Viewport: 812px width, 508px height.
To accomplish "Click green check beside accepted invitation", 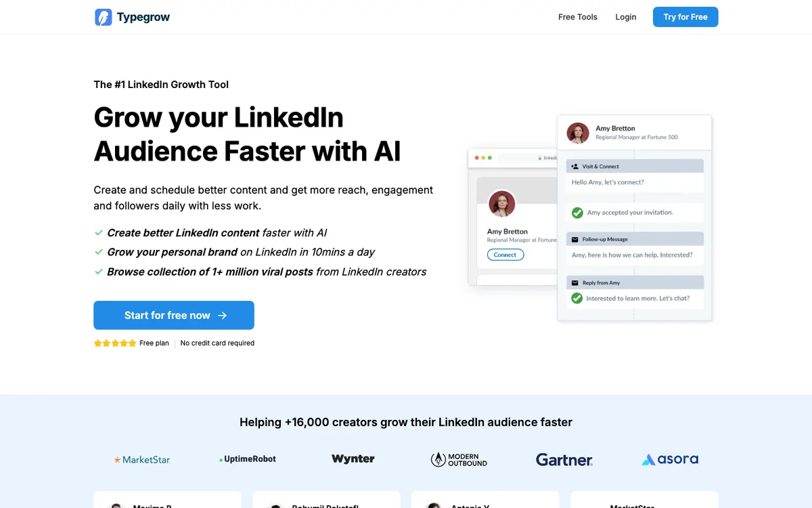I will coord(577,213).
